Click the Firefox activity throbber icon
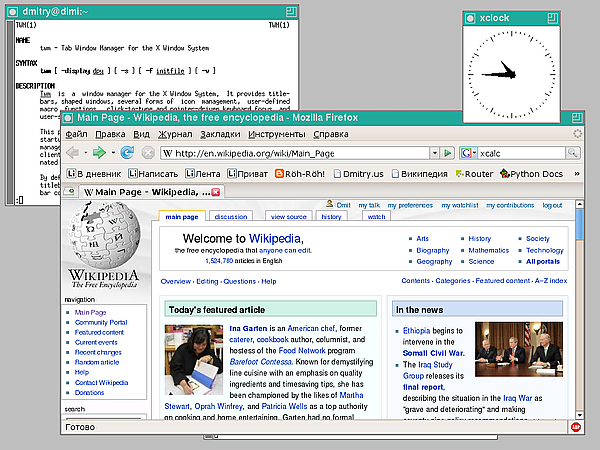The image size is (600, 450). click(577, 134)
